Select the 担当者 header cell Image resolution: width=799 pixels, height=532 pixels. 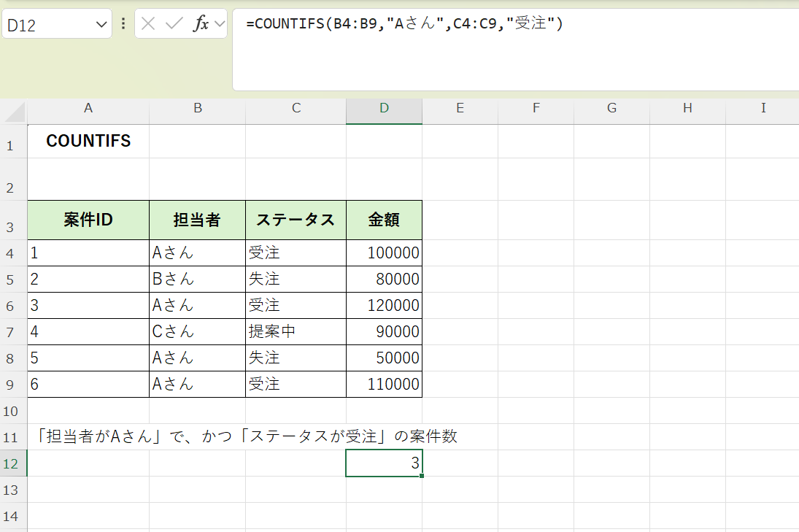point(197,220)
